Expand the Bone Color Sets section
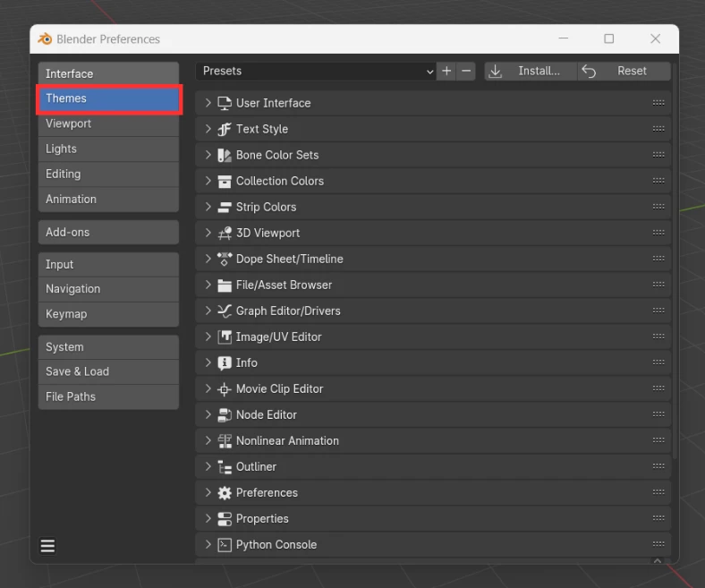Viewport: 705px width, 588px height. point(208,155)
